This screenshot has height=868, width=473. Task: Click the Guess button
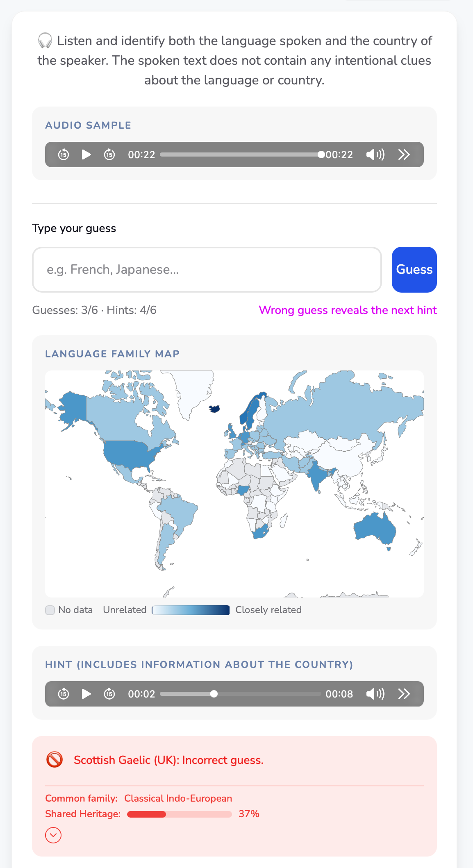[414, 270]
